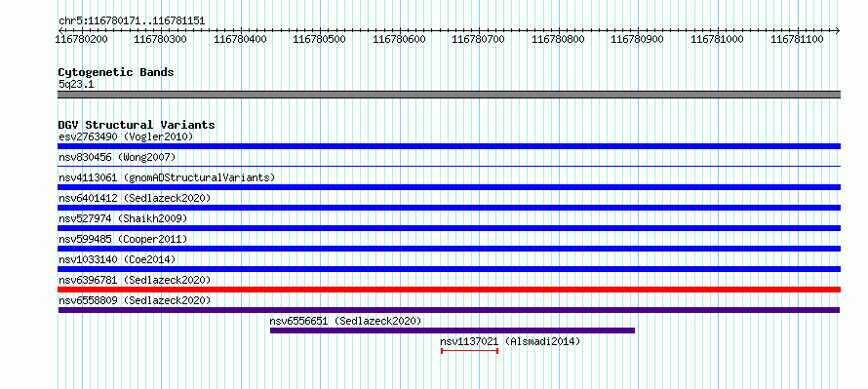Click ruler position 116781100

[x=797, y=39]
